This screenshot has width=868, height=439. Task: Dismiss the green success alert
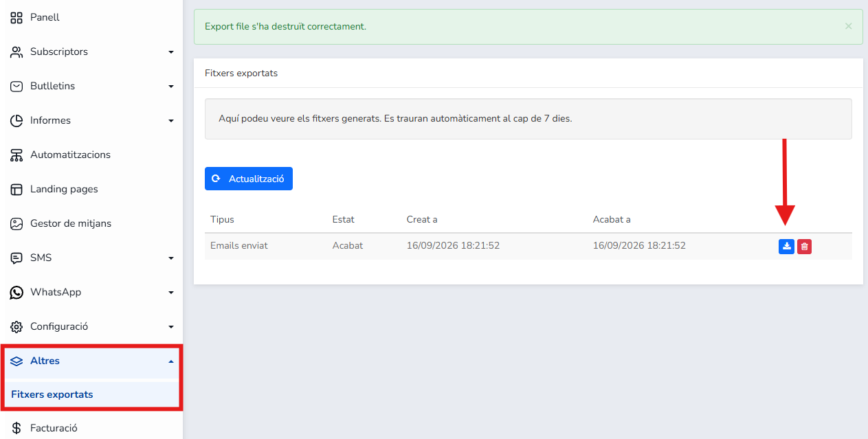pyautogui.click(x=848, y=26)
